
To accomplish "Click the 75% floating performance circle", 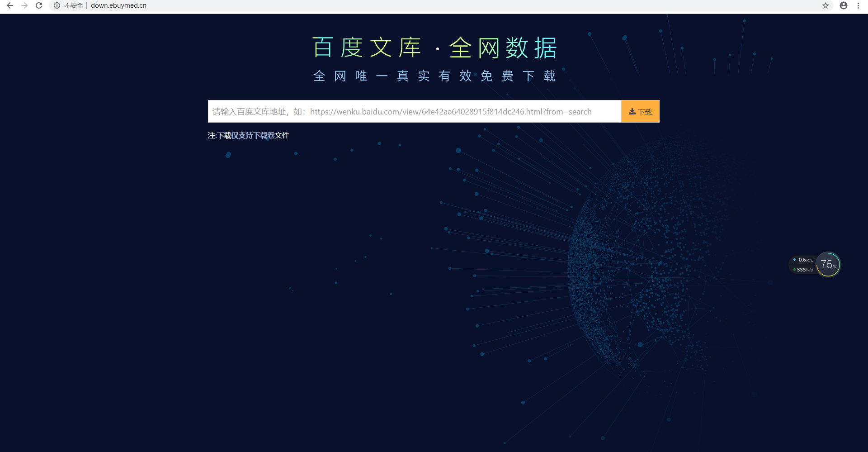I will [x=828, y=264].
